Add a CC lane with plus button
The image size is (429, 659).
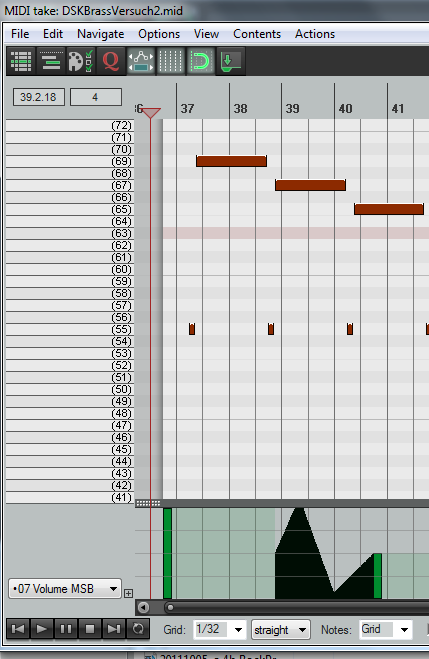click(129, 593)
